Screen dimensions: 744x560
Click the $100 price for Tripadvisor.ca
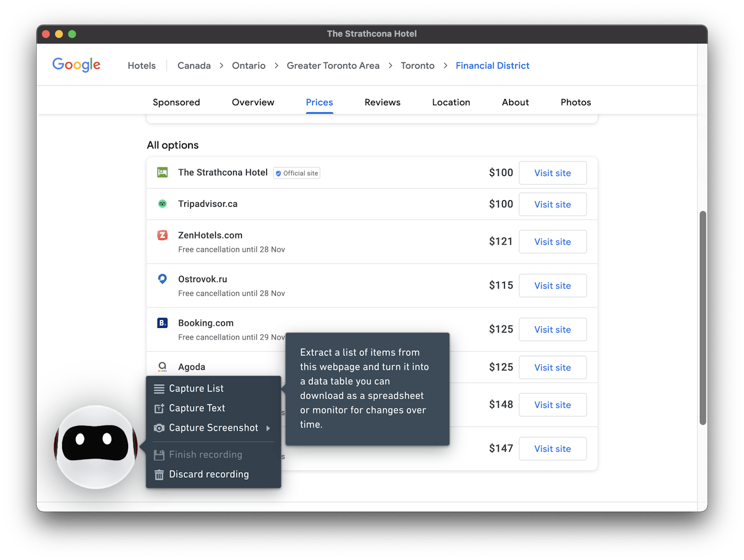[501, 204]
